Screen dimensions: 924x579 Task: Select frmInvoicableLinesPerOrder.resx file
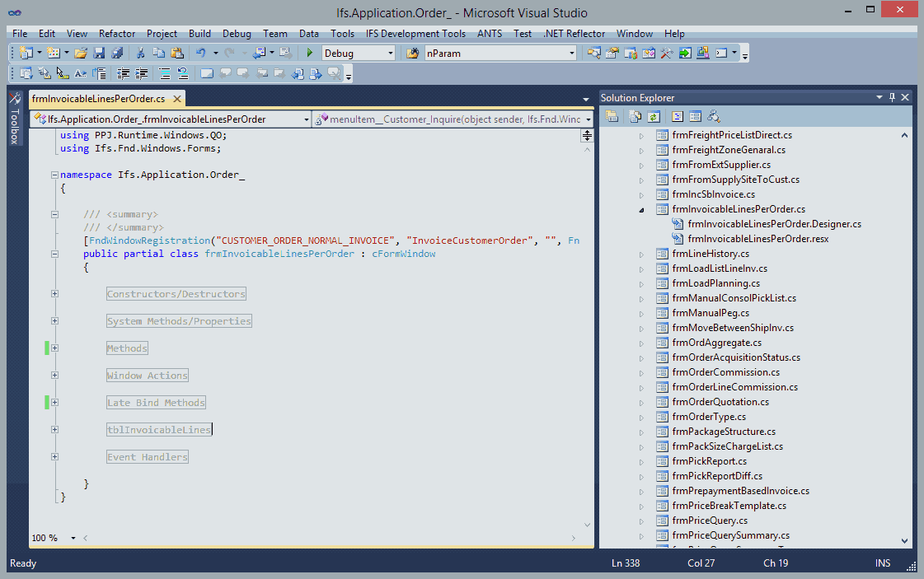[x=757, y=239]
